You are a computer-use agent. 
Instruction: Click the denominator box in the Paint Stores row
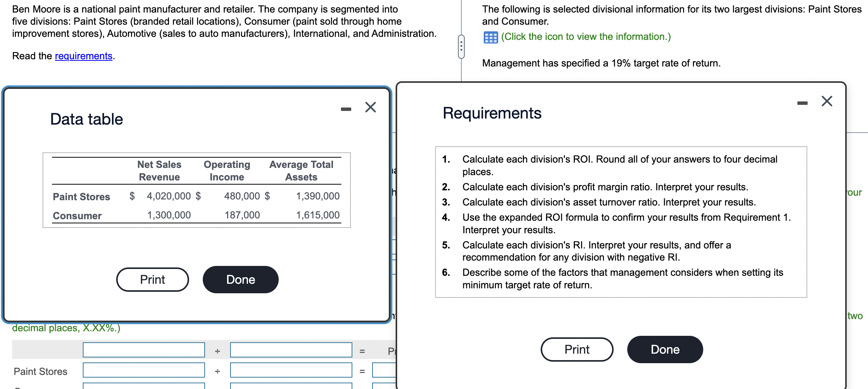pos(291,370)
